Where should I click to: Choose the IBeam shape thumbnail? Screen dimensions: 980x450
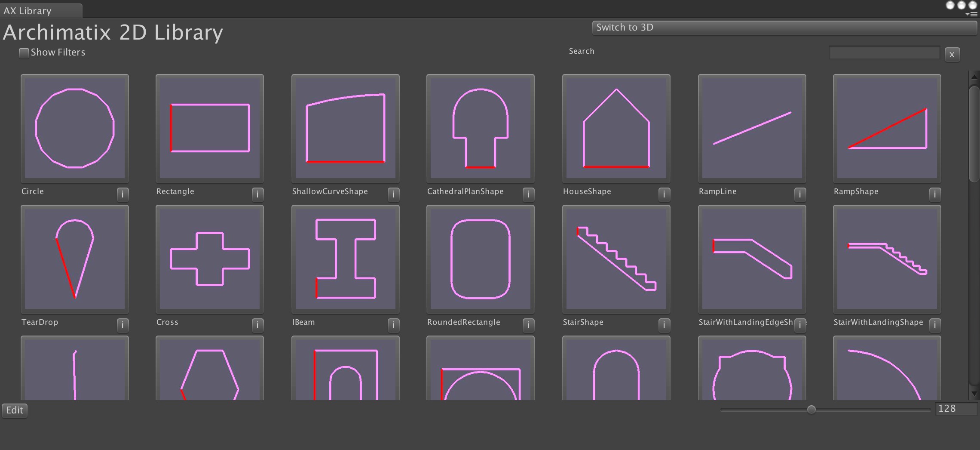coord(346,259)
